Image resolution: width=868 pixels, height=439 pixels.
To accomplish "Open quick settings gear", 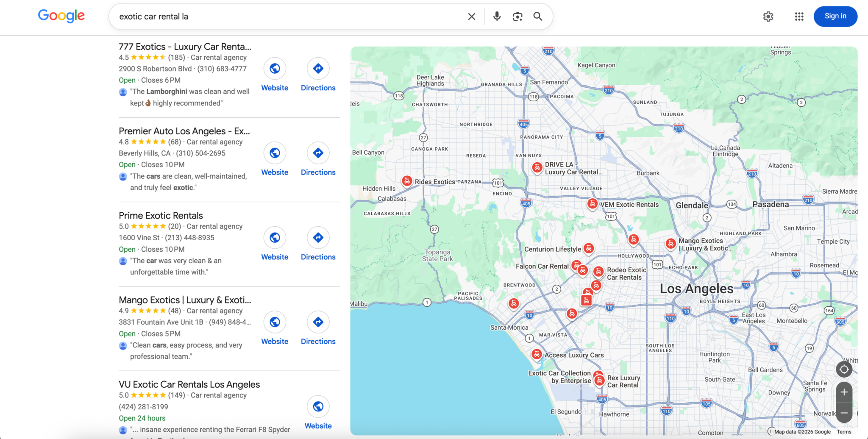I will pyautogui.click(x=768, y=17).
